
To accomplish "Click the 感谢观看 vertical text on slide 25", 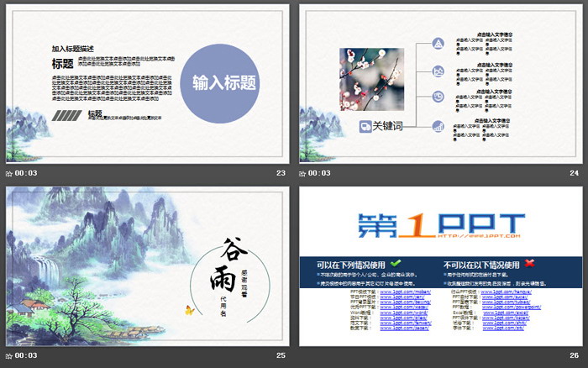I will (244, 283).
